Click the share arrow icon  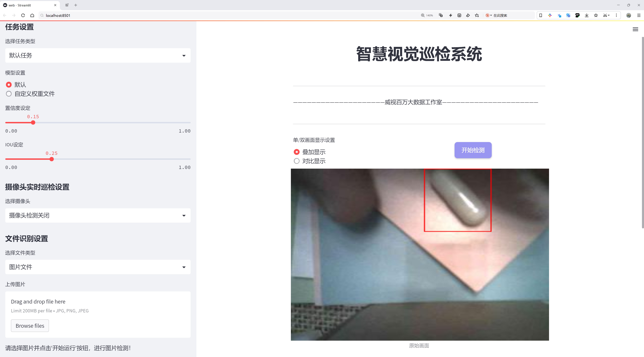[x=468, y=15]
